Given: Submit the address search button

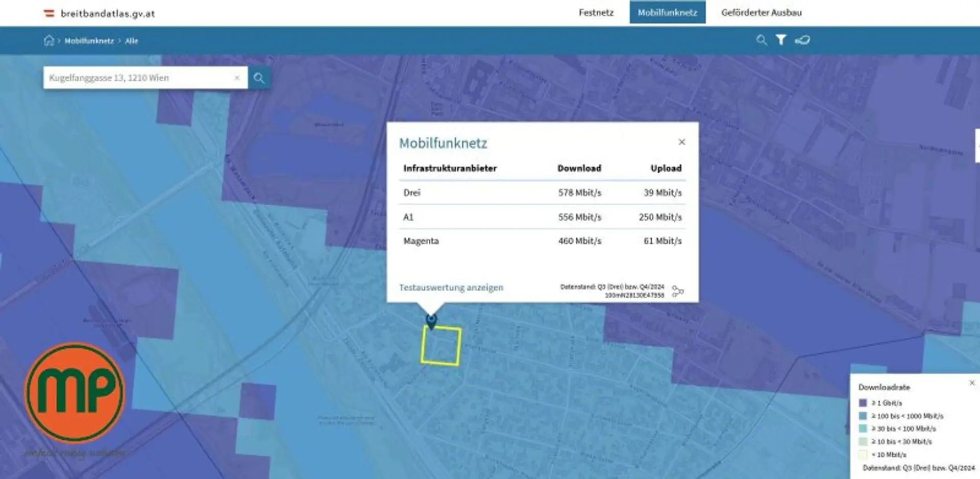Looking at the screenshot, I should tap(259, 78).
